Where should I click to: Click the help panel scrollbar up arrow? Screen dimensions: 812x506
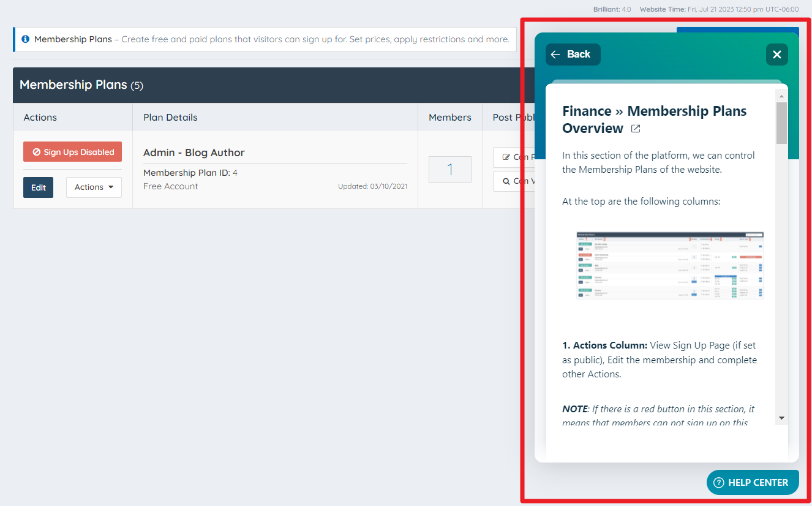tap(782, 96)
